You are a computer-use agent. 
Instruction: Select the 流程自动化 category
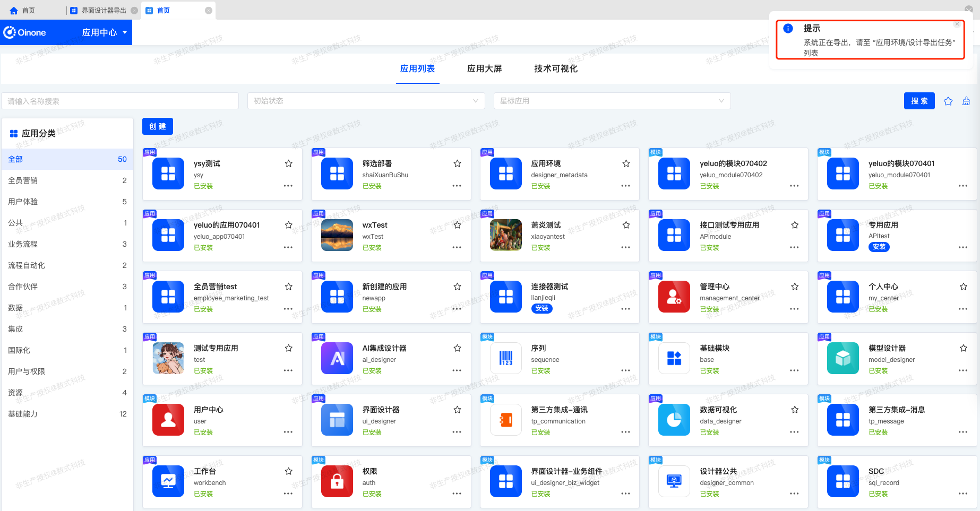click(67, 265)
